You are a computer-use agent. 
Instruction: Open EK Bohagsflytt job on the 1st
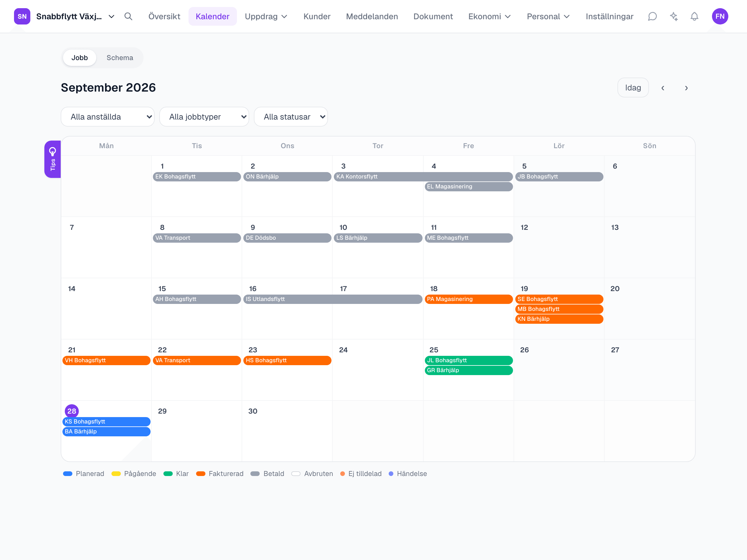tap(197, 176)
